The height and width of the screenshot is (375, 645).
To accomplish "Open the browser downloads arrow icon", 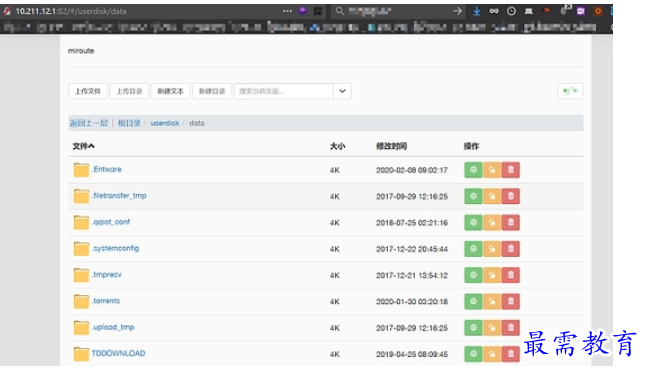I will click(476, 11).
